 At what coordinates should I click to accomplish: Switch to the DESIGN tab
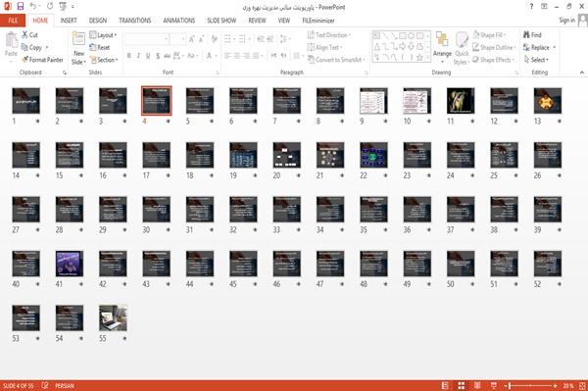pos(98,21)
